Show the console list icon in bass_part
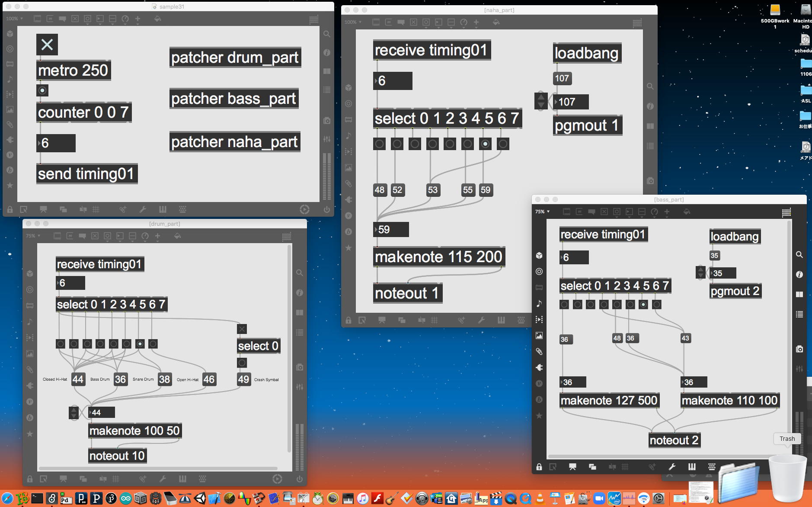Screen dimensions: 812x507 tap(799, 314)
